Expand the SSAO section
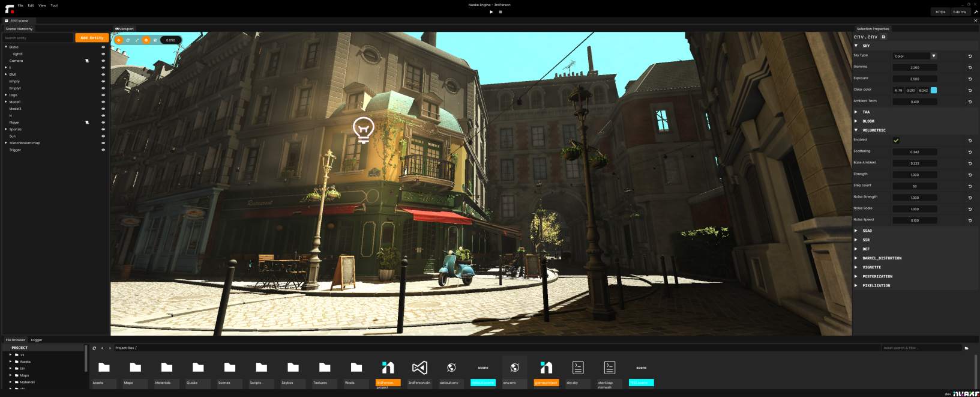This screenshot has height=397, width=980. click(x=856, y=231)
